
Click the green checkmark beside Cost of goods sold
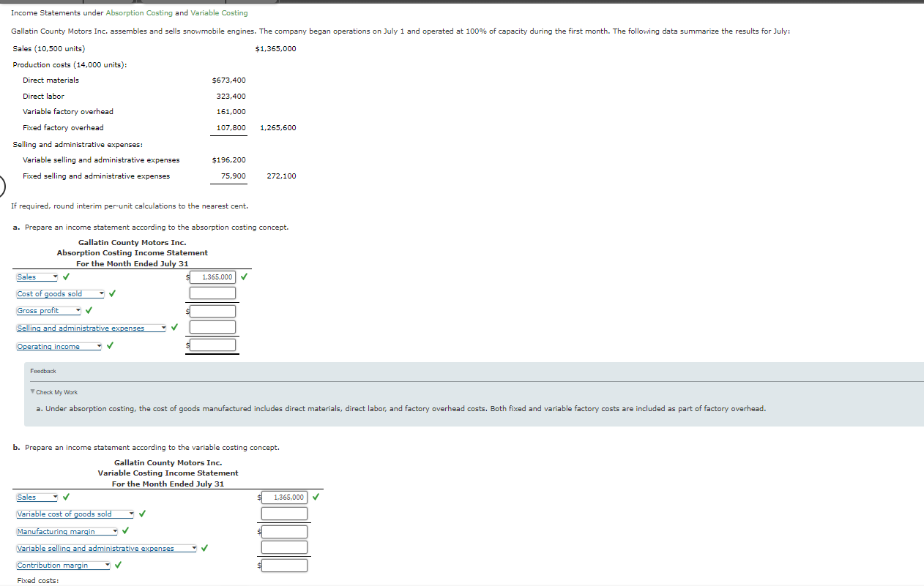113,294
